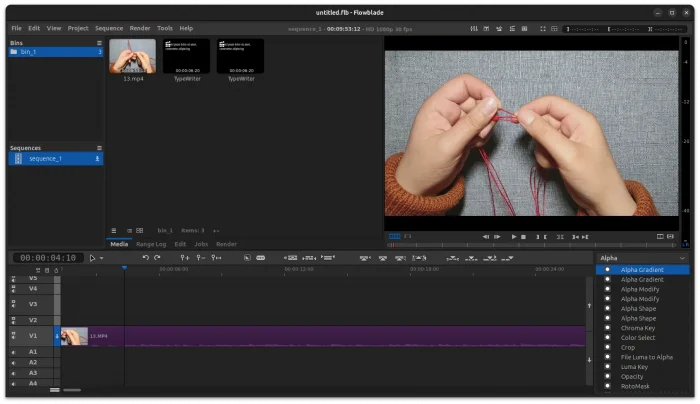Fit the timeline zoom to sequence length
Viewport: 700px width, 404px height.
pyautogui.click(x=217, y=258)
